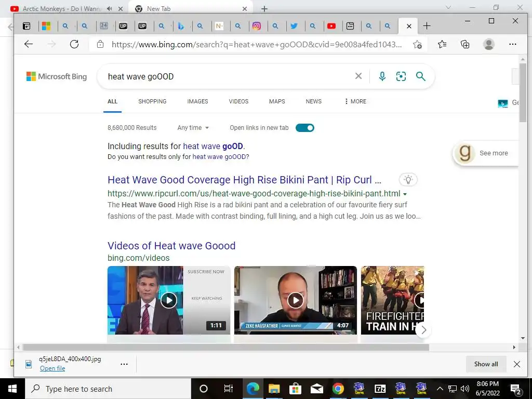The width and height of the screenshot is (532, 399).
Task: Dismiss the downloads bar
Action: tap(517, 364)
